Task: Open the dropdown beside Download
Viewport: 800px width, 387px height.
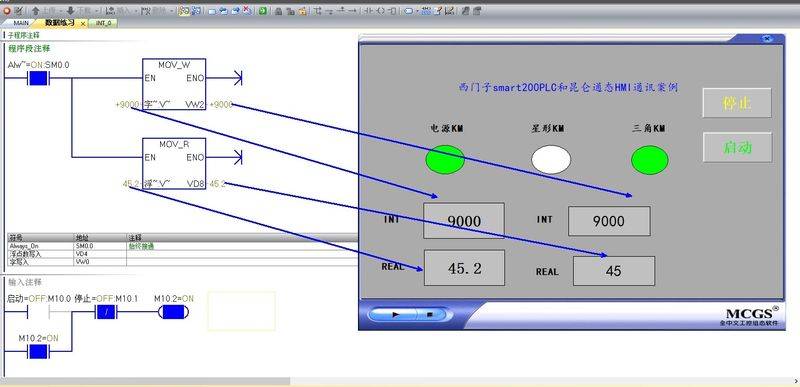Action: (x=97, y=10)
